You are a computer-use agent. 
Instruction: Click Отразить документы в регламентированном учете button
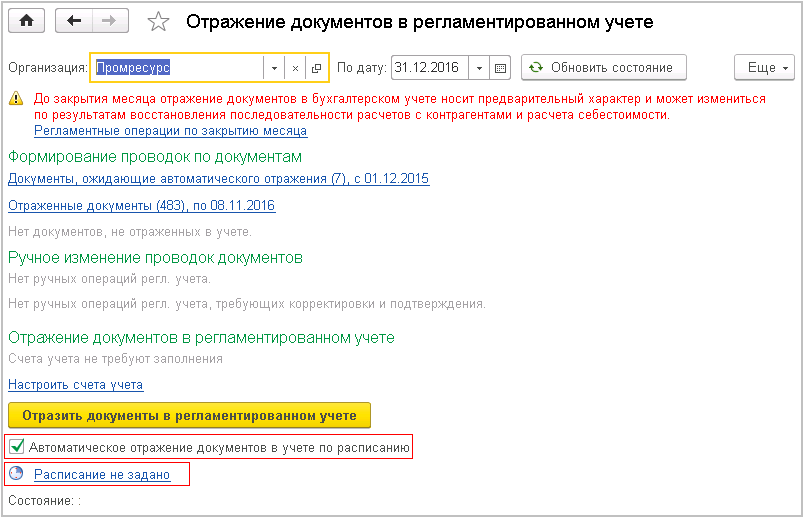[189, 415]
